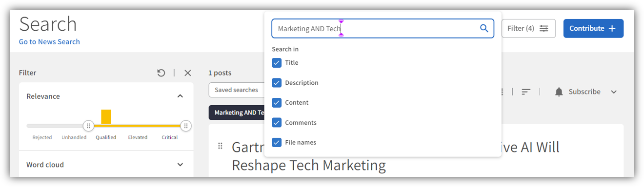Image resolution: width=644 pixels, height=187 pixels.
Task: Click the Marketing AND Tech search chip
Action: [236, 112]
